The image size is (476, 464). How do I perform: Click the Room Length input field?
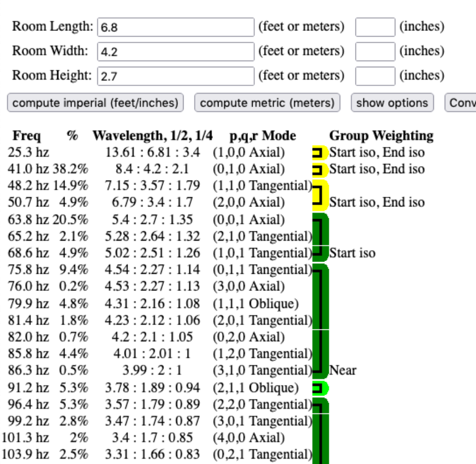(175, 27)
